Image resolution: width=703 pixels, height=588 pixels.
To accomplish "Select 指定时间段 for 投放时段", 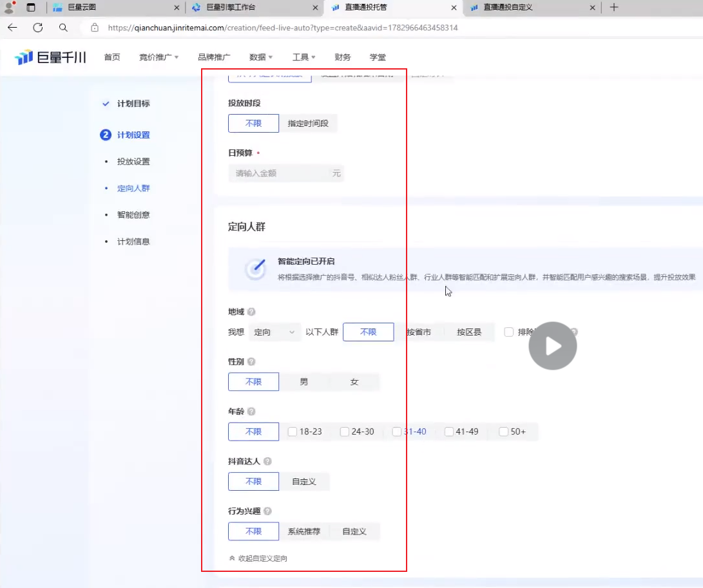I will [308, 123].
